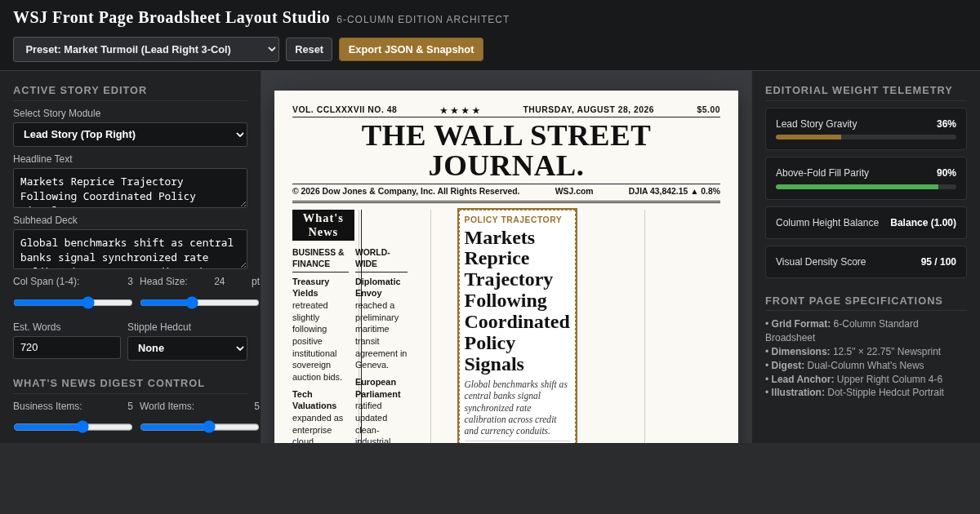Image resolution: width=980 pixels, height=514 pixels.
Task: Click the Dimensions specification line
Action: point(853,352)
